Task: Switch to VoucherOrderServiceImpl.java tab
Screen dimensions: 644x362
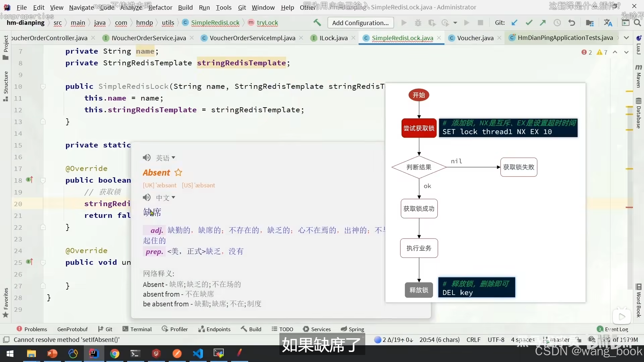Action: point(252,38)
